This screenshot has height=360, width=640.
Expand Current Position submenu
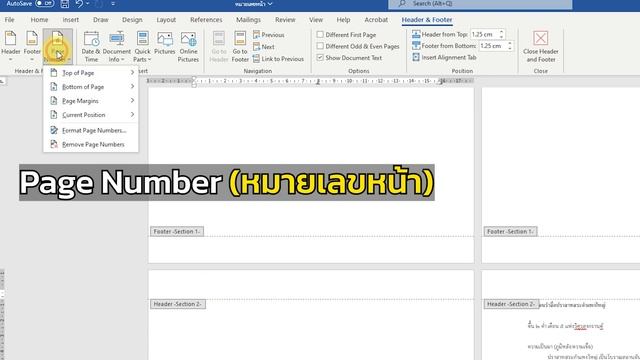(x=91, y=115)
